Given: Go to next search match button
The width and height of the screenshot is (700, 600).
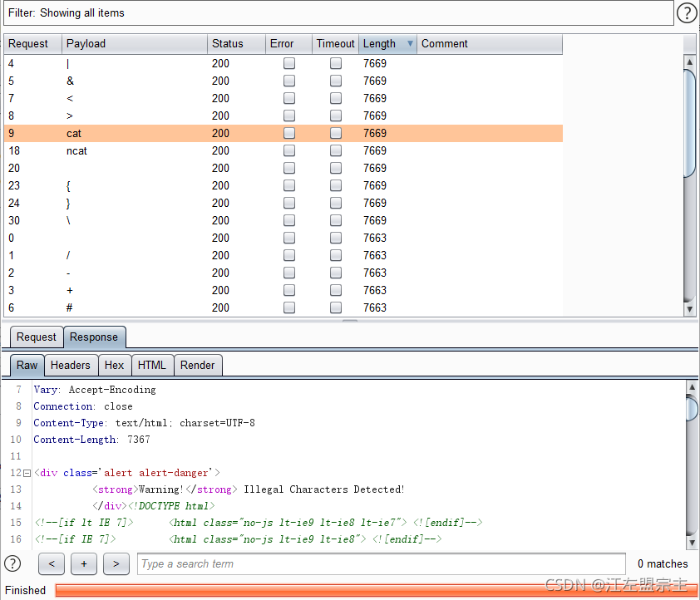Looking at the screenshot, I should pos(116,564).
